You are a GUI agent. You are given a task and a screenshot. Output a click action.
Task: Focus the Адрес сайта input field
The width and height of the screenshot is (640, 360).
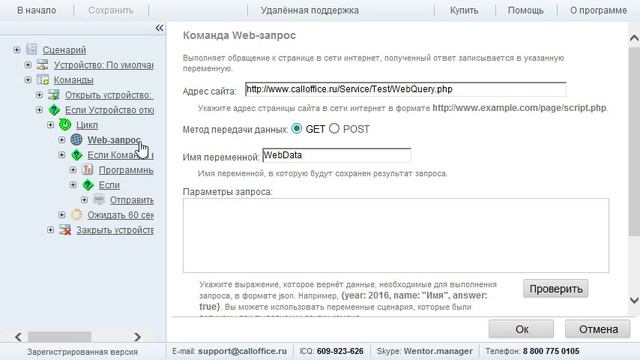pos(406,89)
